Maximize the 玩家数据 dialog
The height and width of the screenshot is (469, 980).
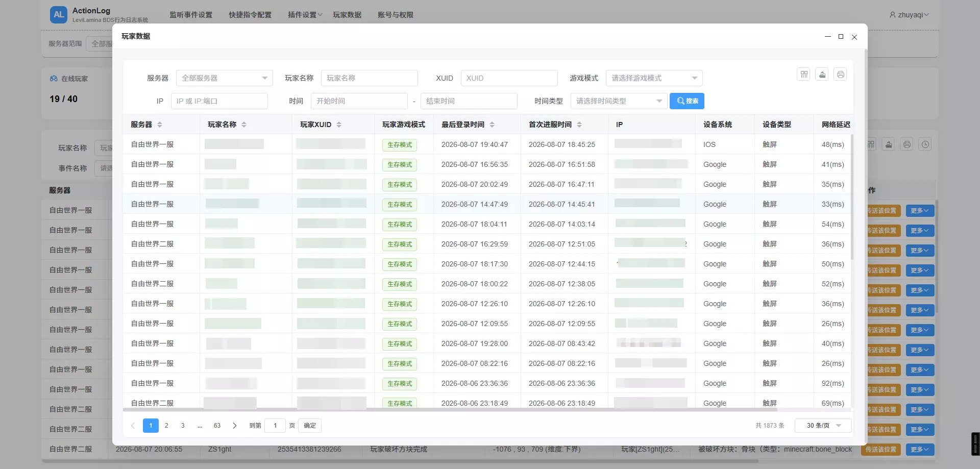[x=841, y=37]
